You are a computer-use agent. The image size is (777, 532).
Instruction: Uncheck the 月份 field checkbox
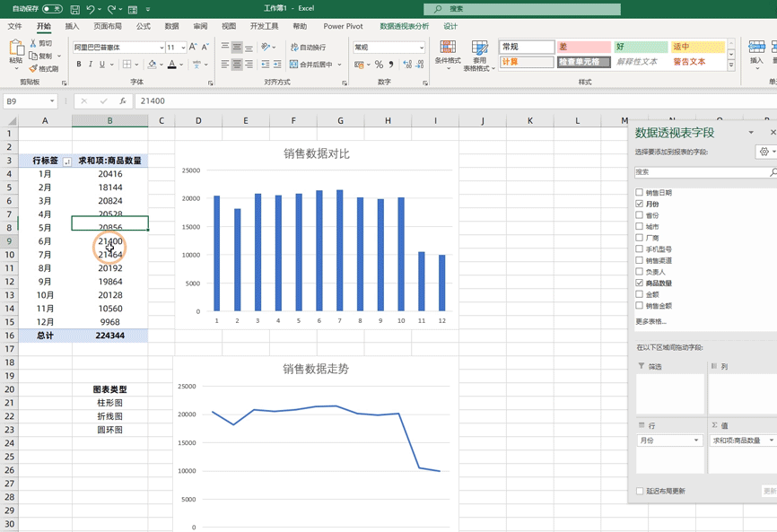[x=640, y=205]
